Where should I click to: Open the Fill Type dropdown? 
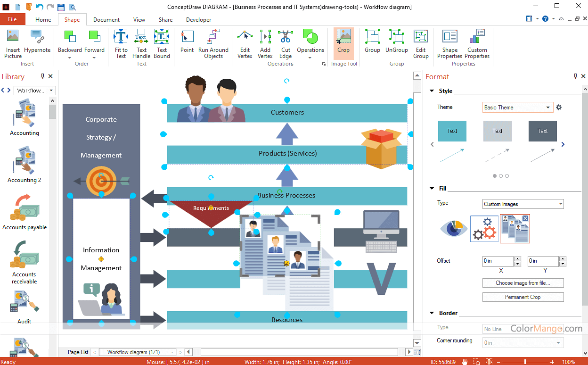tap(523, 204)
